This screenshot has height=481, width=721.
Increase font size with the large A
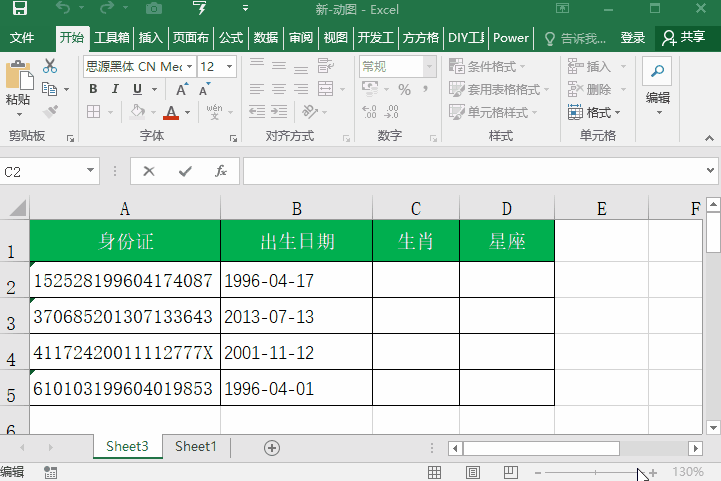click(x=182, y=89)
